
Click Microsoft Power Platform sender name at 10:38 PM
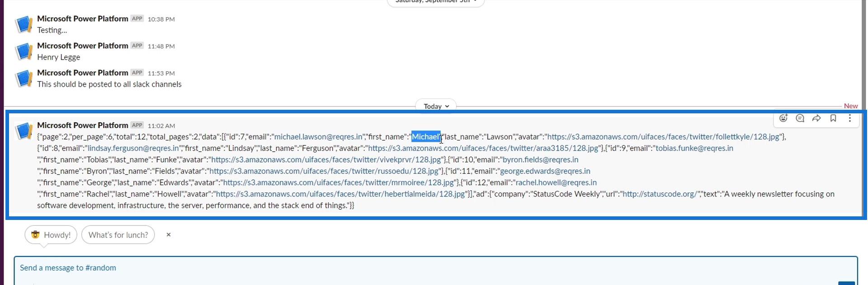[x=83, y=19]
